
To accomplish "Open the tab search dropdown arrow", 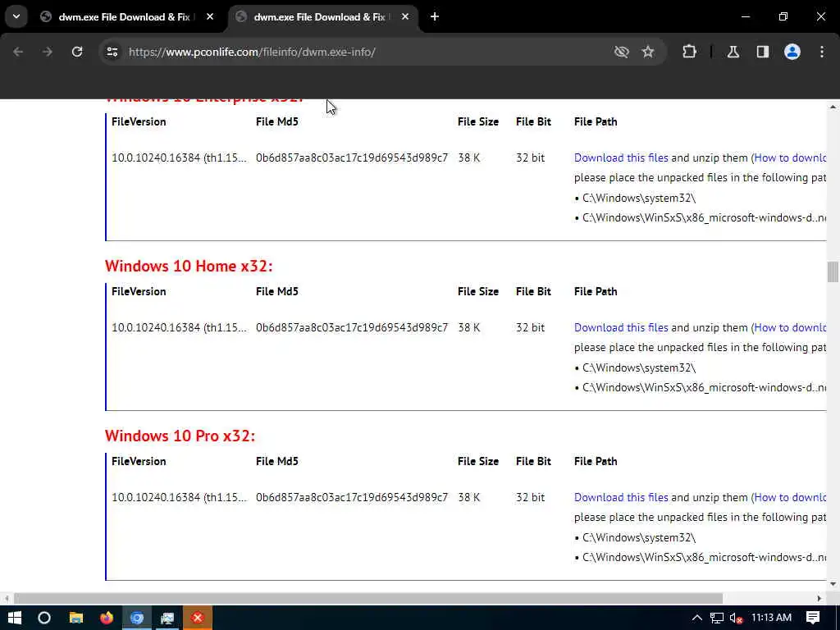I will tap(16, 16).
